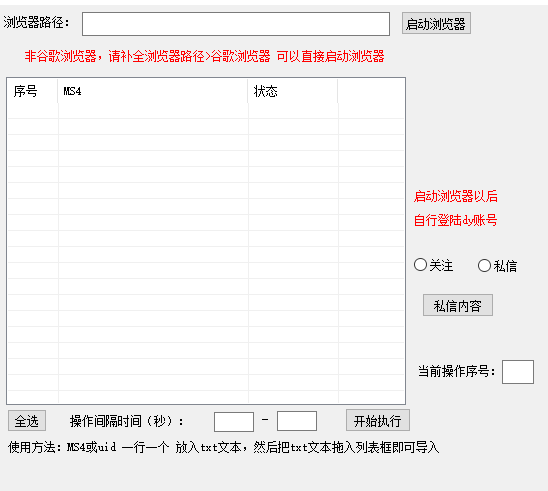Open the 私信内容 message editor button
548x491 pixels.
click(458, 305)
